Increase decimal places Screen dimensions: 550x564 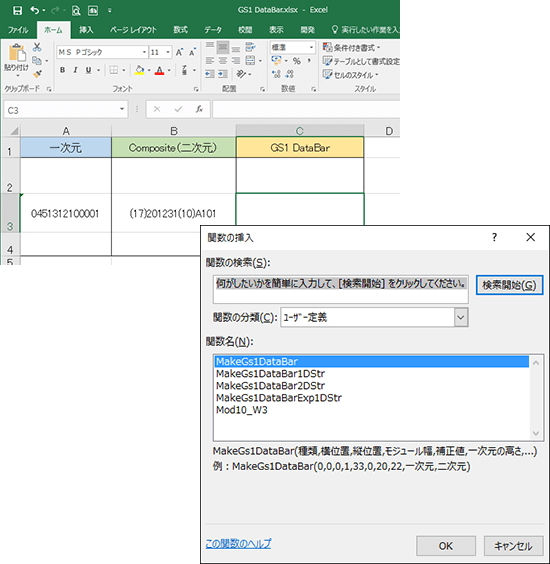[276, 74]
